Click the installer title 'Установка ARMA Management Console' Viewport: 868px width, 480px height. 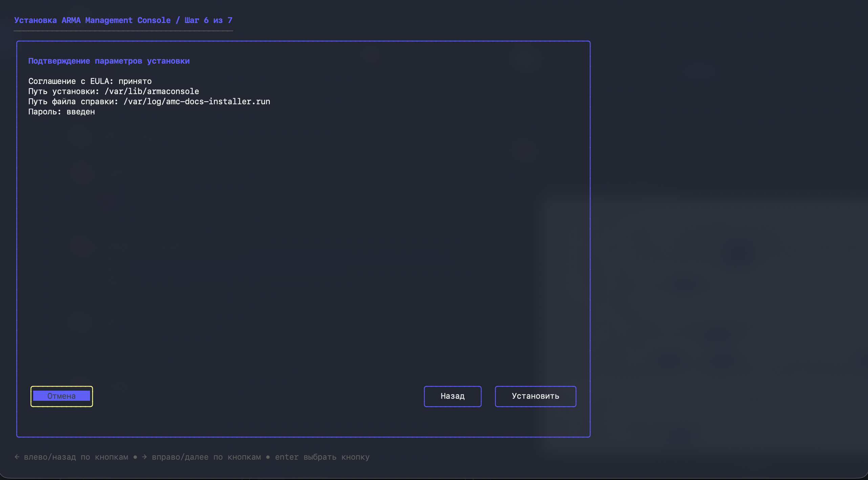(x=92, y=20)
